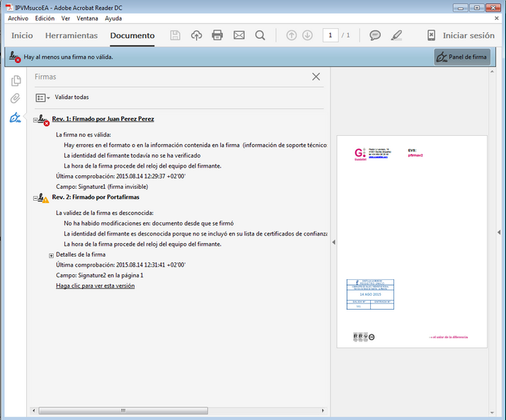506x420 pixels.
Task: Click the horizontal scrollbar right arrow
Action: point(323,411)
